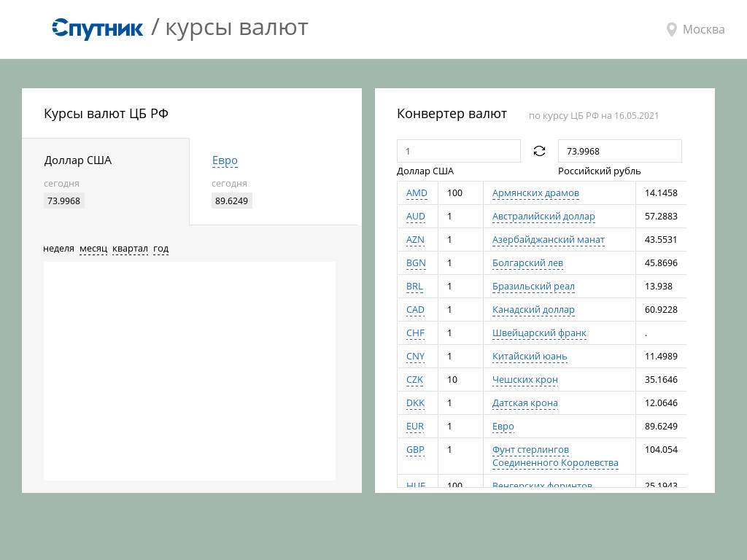Click the location pin icon
The width and height of the screenshot is (747, 560).
(672, 30)
